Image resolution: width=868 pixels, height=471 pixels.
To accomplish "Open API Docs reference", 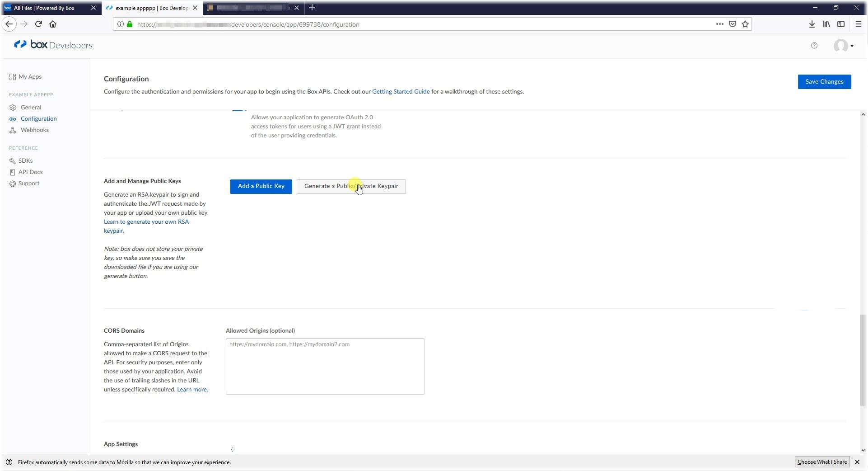I will [x=26, y=172].
